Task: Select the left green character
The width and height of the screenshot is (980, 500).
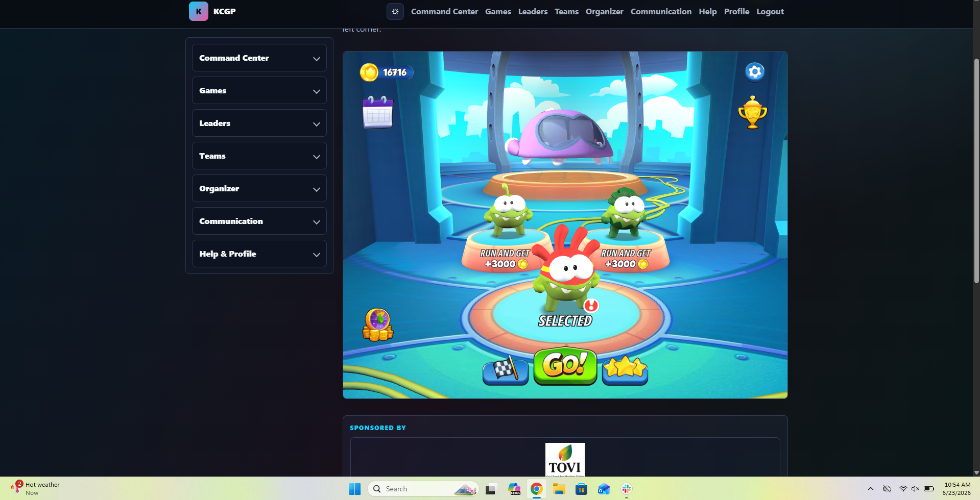Action: click(x=507, y=210)
